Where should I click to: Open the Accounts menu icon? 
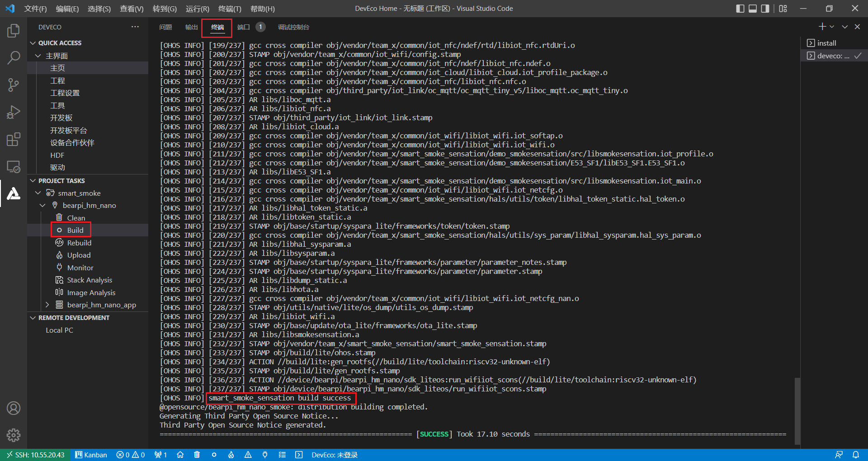click(x=14, y=408)
